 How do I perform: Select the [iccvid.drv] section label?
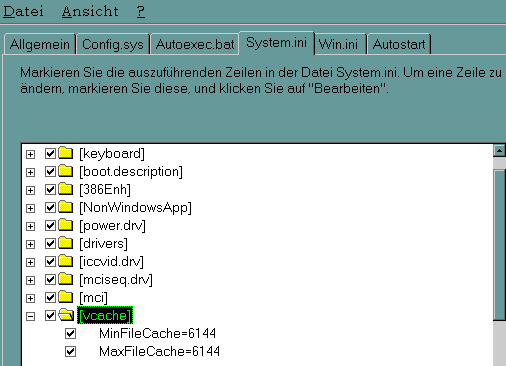[111, 262]
